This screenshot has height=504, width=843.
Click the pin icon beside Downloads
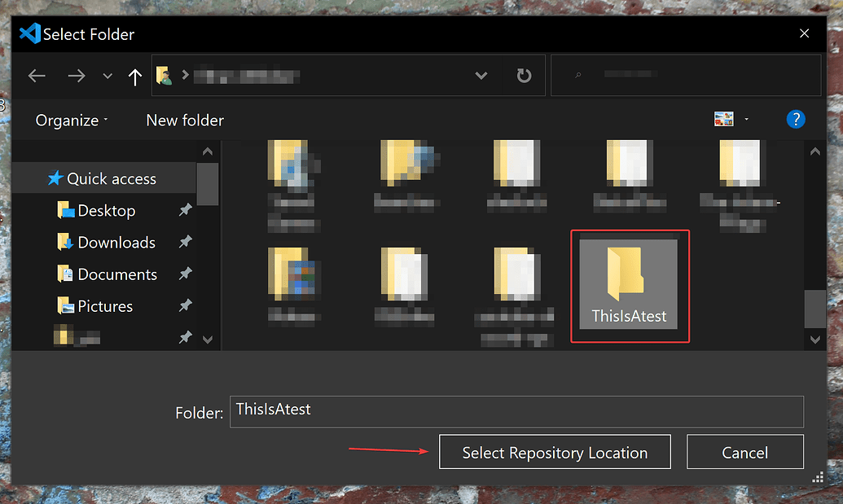click(186, 242)
